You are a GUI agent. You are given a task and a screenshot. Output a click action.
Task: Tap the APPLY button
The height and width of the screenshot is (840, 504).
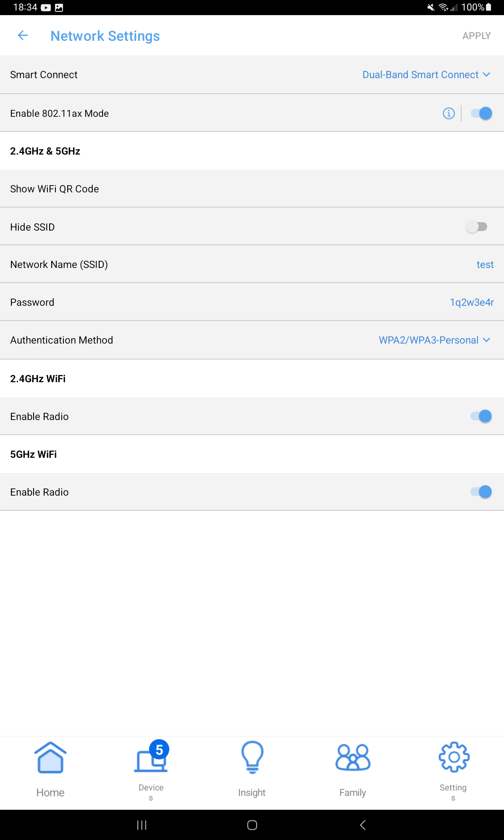477,36
